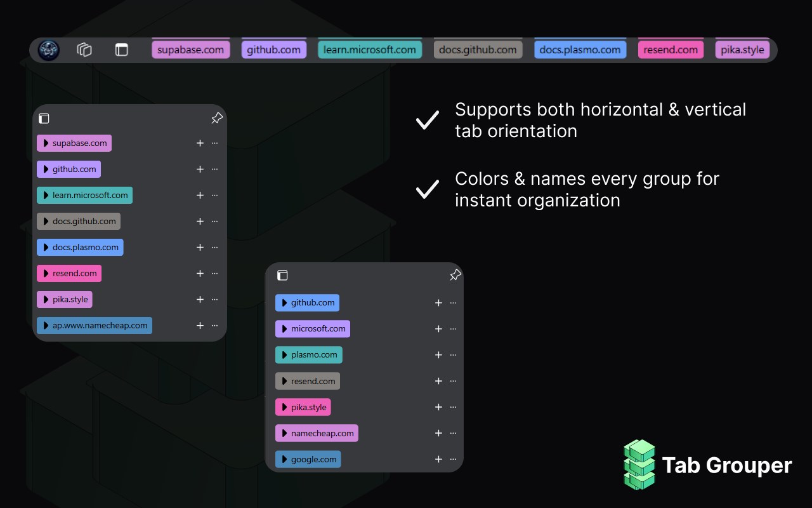Click the blue github.com group label
Viewport: 812px width, 508px height.
pos(308,303)
